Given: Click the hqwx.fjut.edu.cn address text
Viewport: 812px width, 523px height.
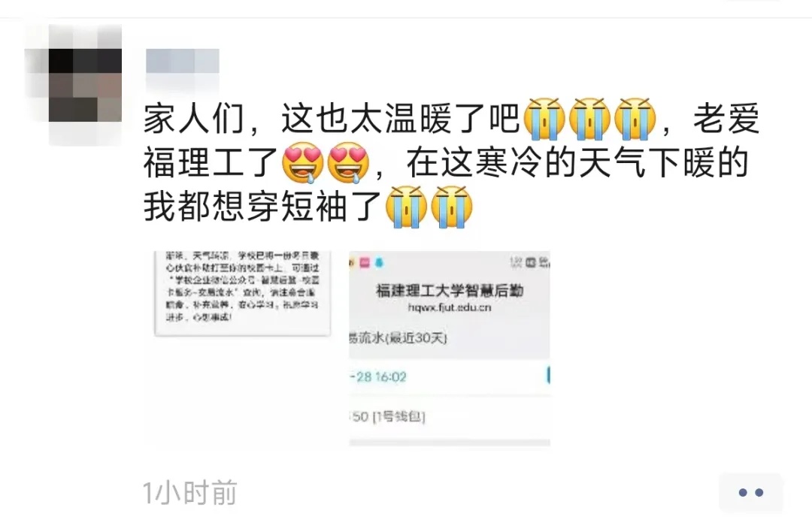Looking at the screenshot, I should (x=450, y=307).
